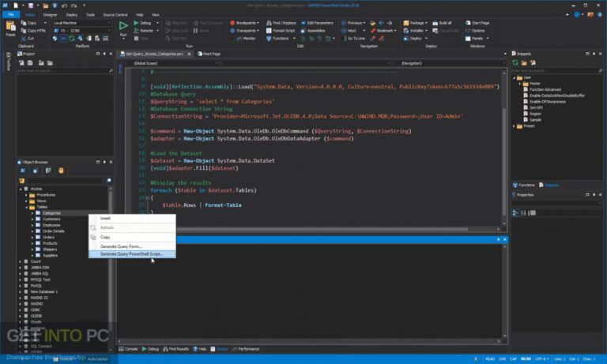
Task: Click the navigate back blue arrow
Action: 381,23
